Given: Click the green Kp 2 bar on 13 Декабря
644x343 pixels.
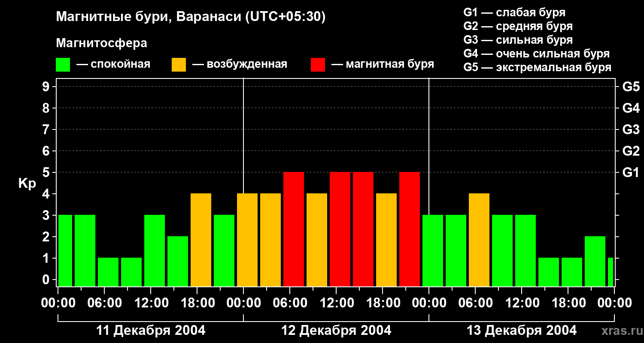Looking at the screenshot, I should click(x=595, y=262).
